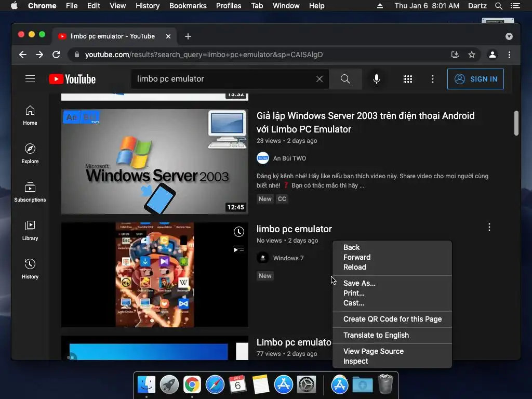Click Windows Server 2003 video thumbnail
The image size is (532, 399).
155,162
